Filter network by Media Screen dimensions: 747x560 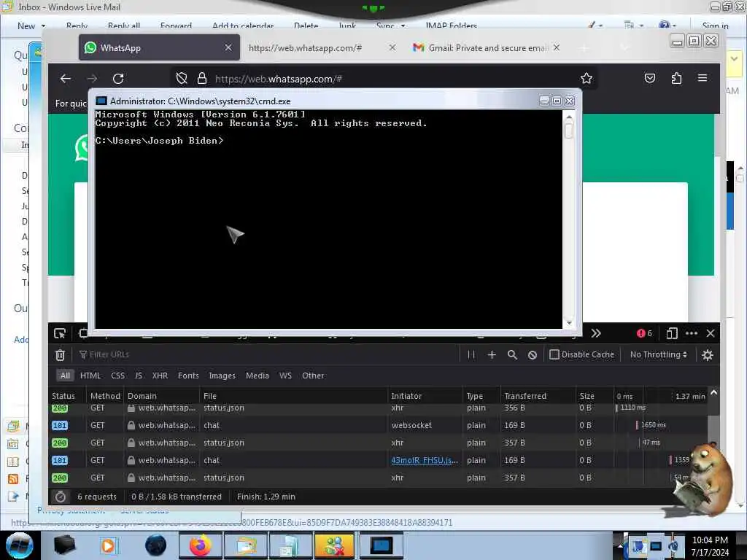pyautogui.click(x=258, y=376)
